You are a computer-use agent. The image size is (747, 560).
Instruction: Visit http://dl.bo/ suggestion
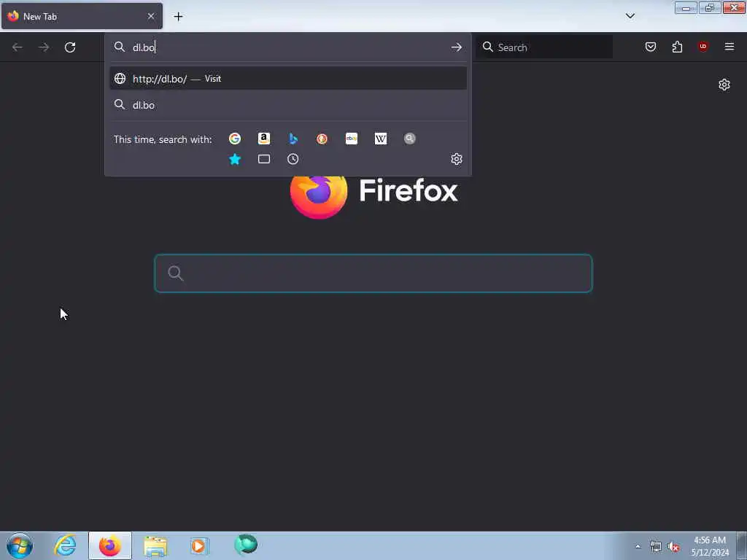click(x=287, y=79)
